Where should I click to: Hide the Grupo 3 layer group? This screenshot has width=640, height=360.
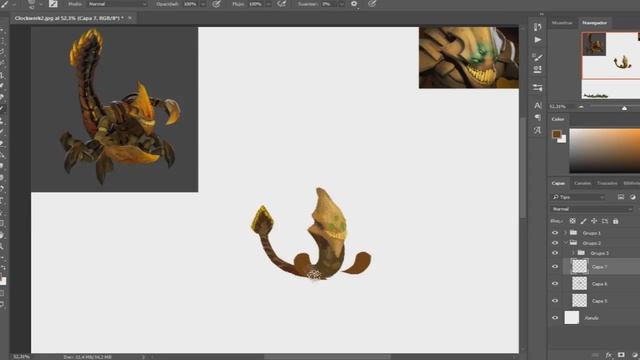[555, 253]
